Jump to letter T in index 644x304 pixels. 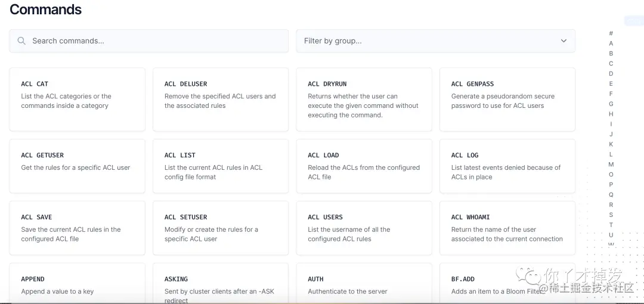(x=611, y=225)
